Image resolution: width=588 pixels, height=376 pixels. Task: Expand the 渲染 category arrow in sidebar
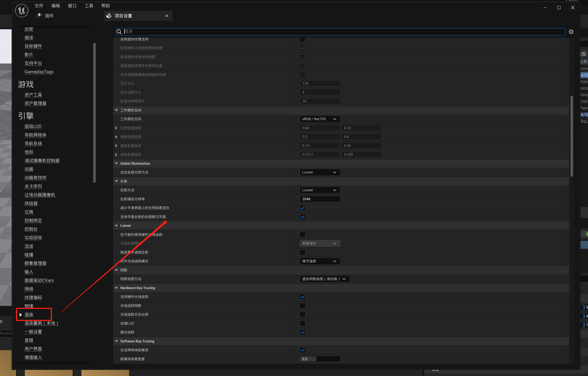[21, 315]
